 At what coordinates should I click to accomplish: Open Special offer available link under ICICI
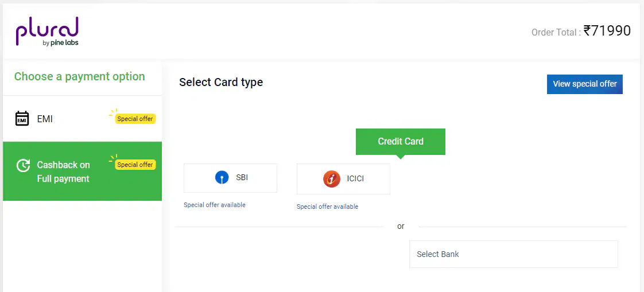[327, 207]
